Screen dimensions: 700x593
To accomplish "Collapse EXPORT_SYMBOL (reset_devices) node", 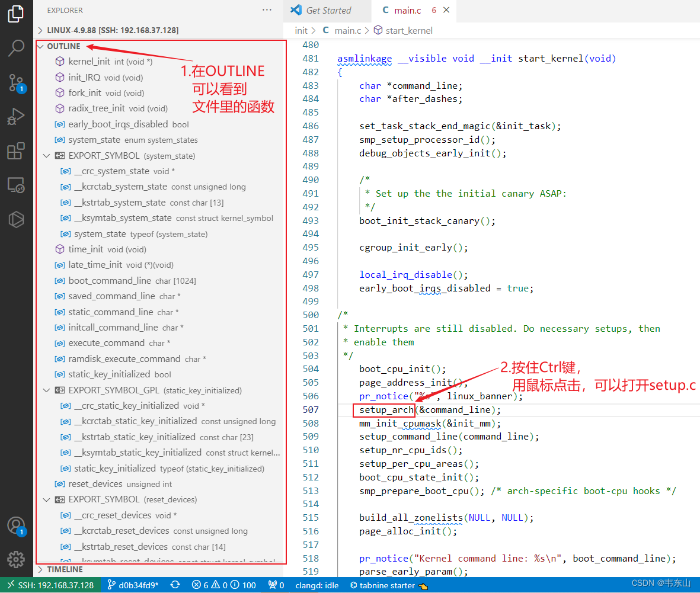I will pos(46,500).
